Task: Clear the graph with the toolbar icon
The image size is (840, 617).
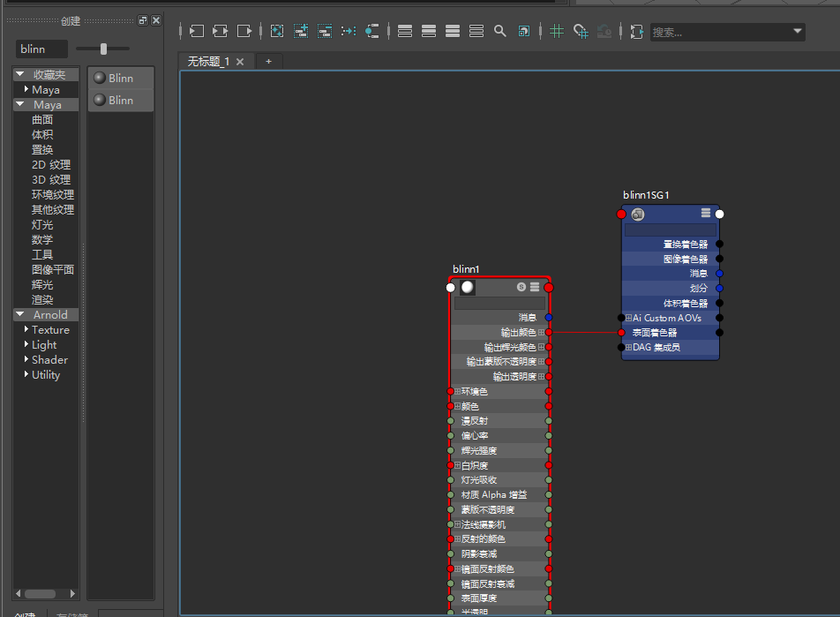Action: [277, 31]
